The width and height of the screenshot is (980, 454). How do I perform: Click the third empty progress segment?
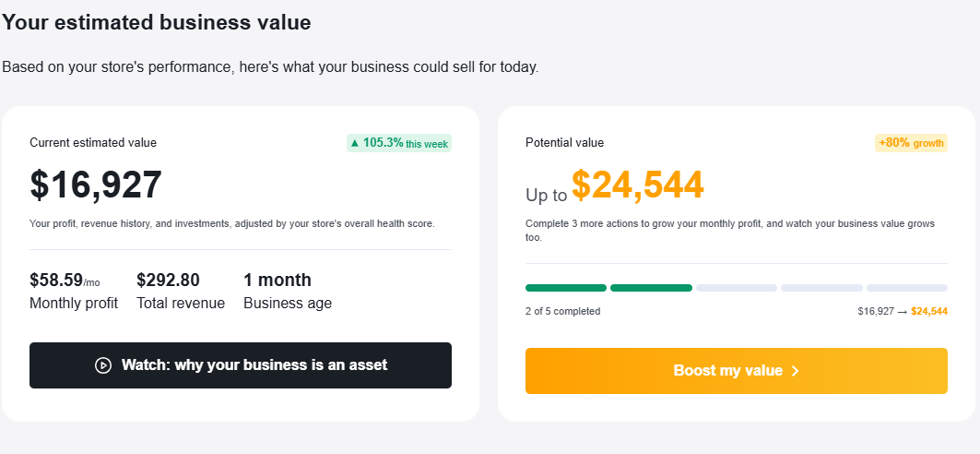click(x=737, y=288)
